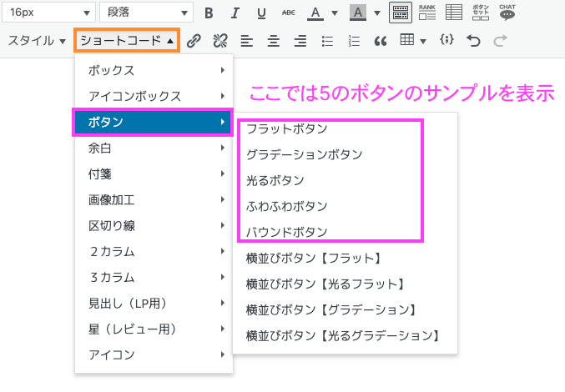Click the curly braces code icon

point(446,40)
